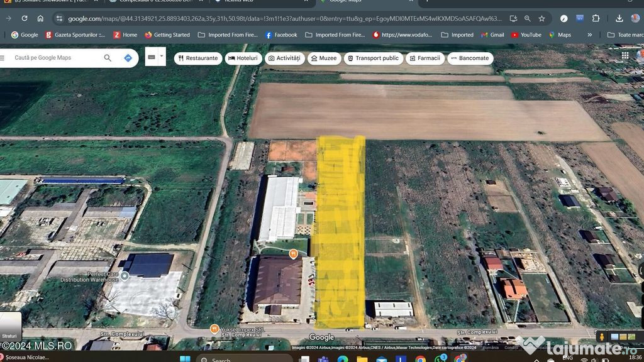The image size is (644, 362).
Task: Click the blue extension icon in toolbar
Action: (x=579, y=18)
